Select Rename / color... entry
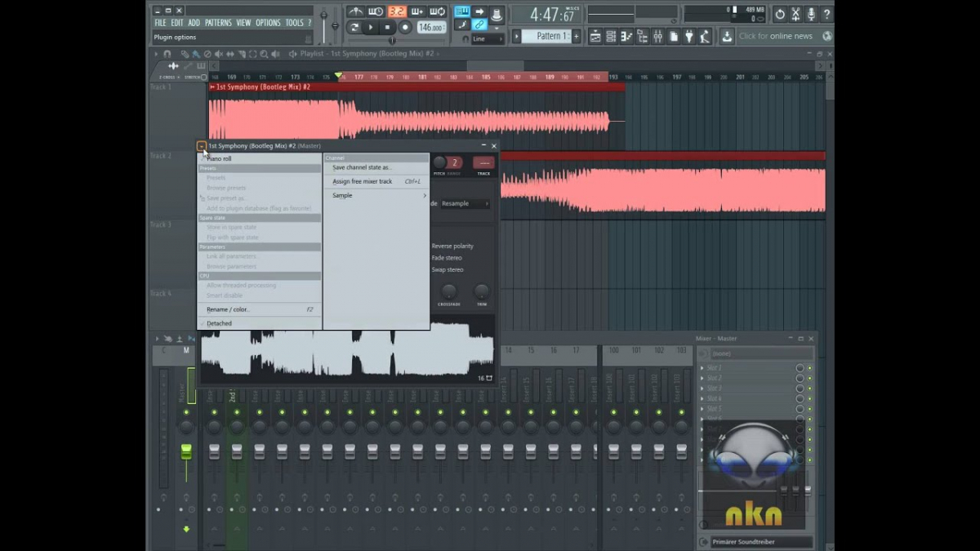The image size is (980, 551). pos(228,309)
